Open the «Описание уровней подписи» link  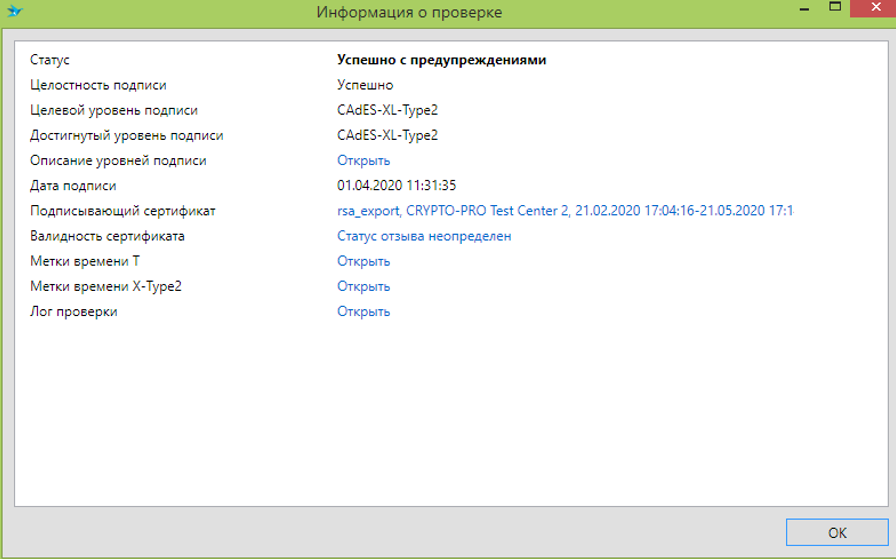(x=363, y=161)
